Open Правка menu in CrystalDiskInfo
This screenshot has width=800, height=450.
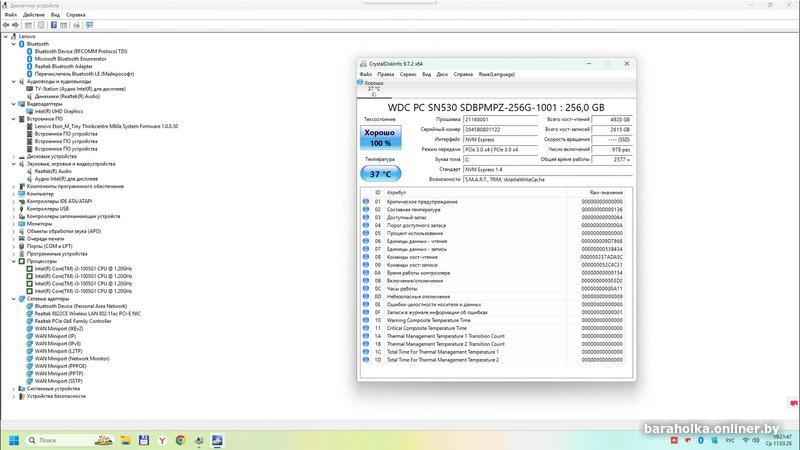[385, 74]
